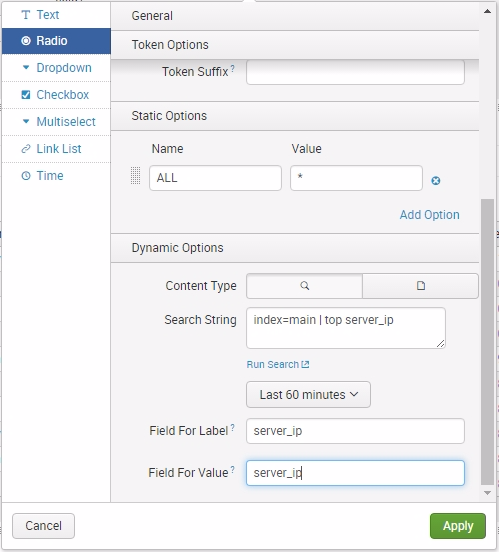Click into the Search String text area
499x552 pixels.
click(x=346, y=328)
